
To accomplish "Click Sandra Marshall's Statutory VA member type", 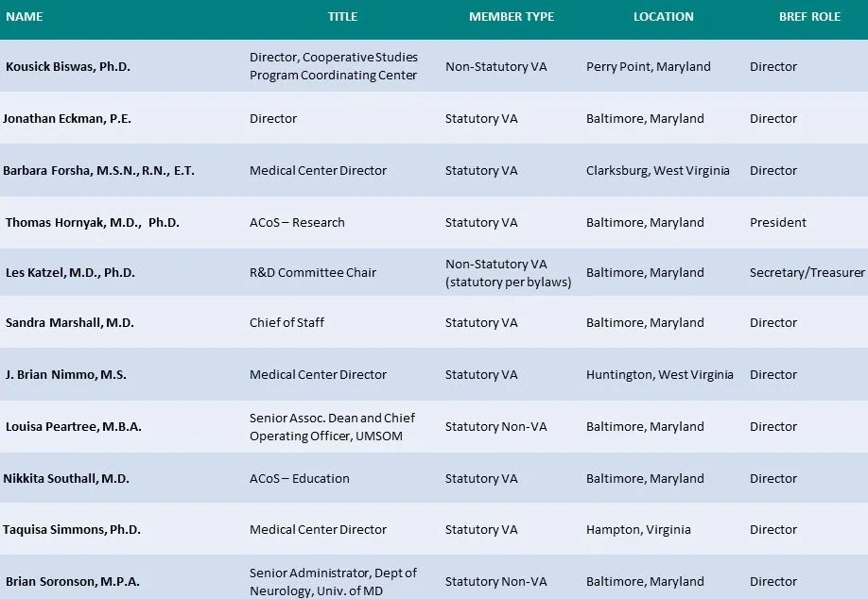I will [x=481, y=322].
